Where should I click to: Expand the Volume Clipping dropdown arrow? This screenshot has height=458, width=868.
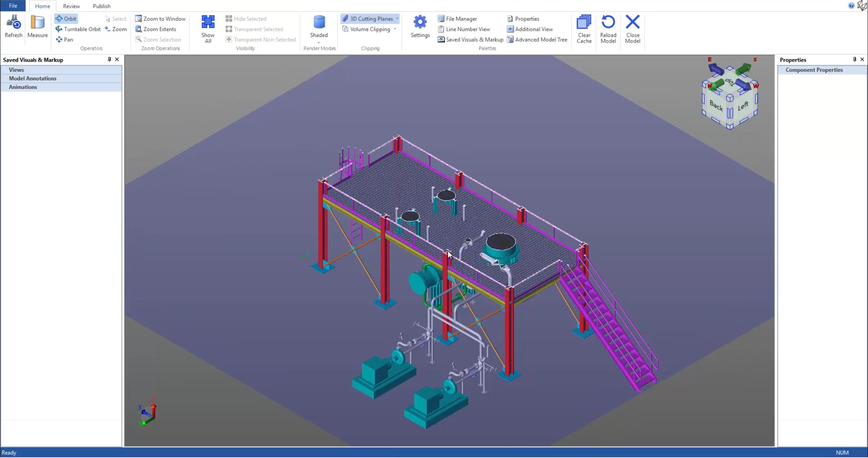(395, 29)
